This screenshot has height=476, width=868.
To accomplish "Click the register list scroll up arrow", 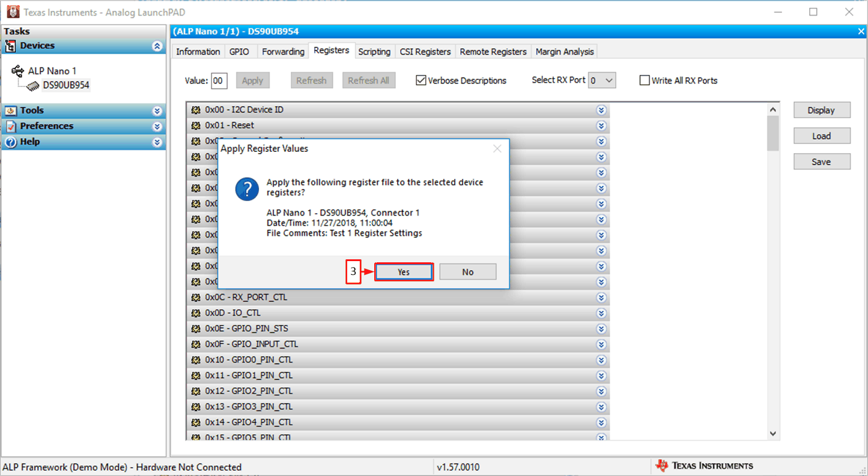I will [773, 109].
